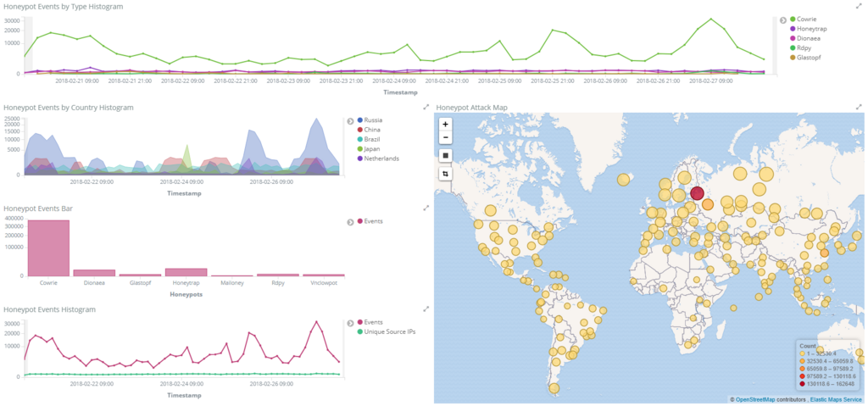Click the 2018-02-21 09:00 timestamp tick label
The height and width of the screenshot is (406, 868).
coord(77,81)
